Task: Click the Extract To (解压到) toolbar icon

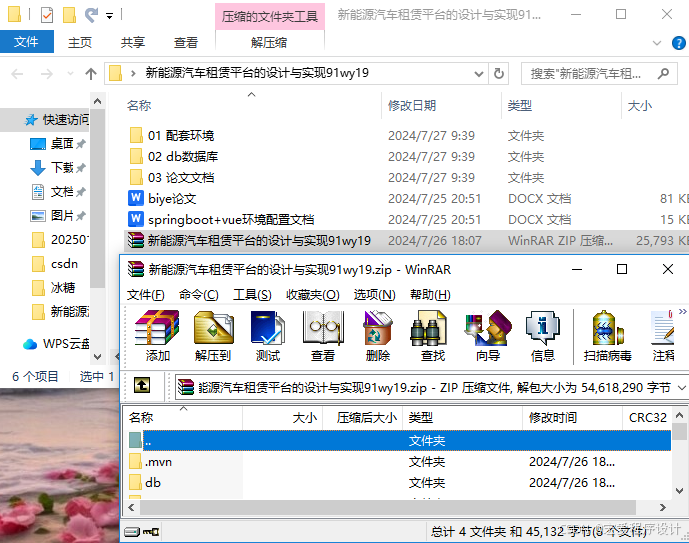Action: click(x=213, y=336)
